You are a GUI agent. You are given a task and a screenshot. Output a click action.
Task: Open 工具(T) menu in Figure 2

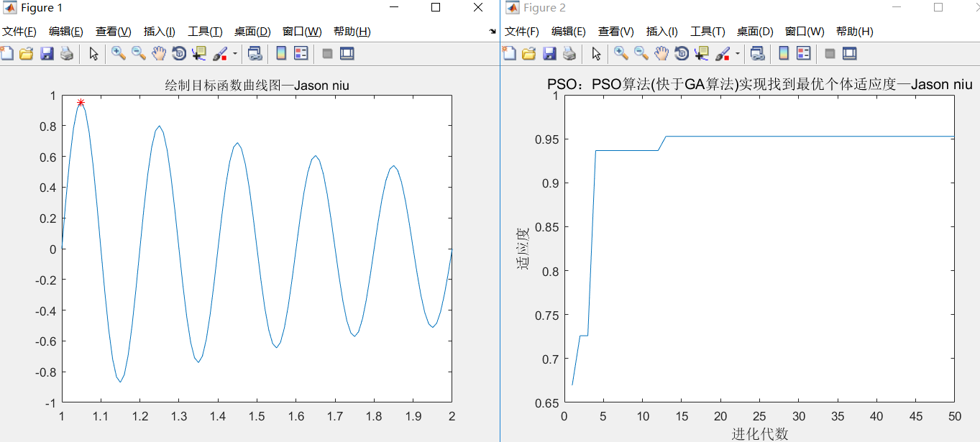pos(707,32)
